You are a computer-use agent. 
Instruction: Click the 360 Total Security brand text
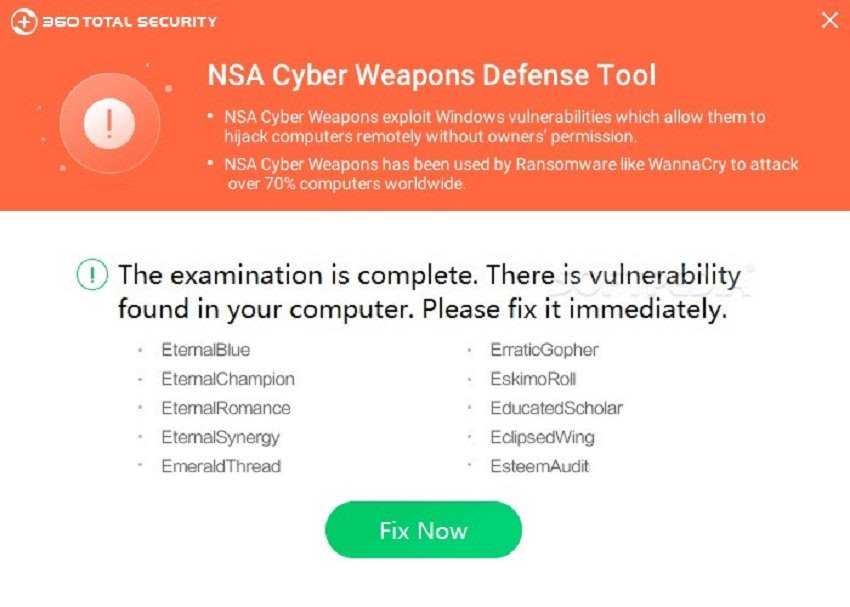pyautogui.click(x=128, y=21)
